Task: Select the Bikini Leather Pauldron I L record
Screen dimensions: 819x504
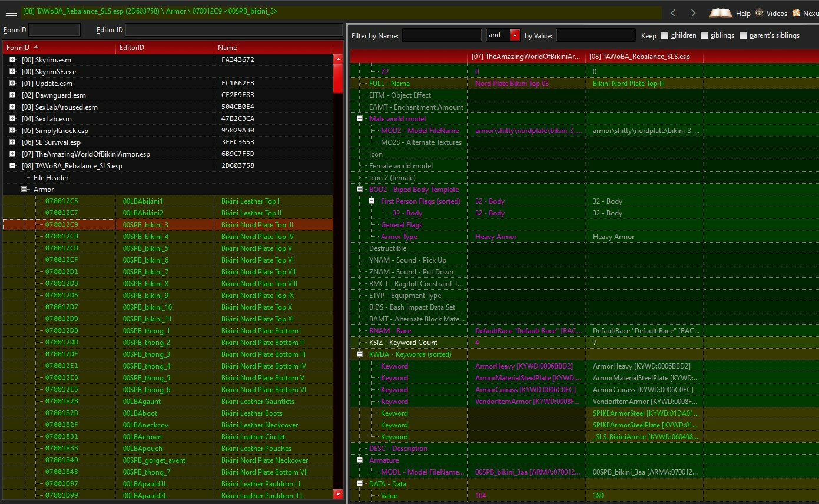Action: coord(168,483)
